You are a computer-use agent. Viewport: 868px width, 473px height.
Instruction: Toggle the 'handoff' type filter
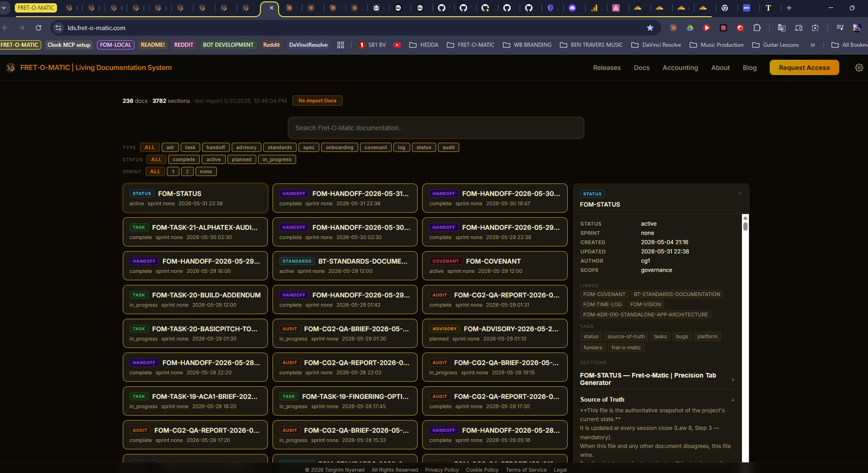point(216,147)
